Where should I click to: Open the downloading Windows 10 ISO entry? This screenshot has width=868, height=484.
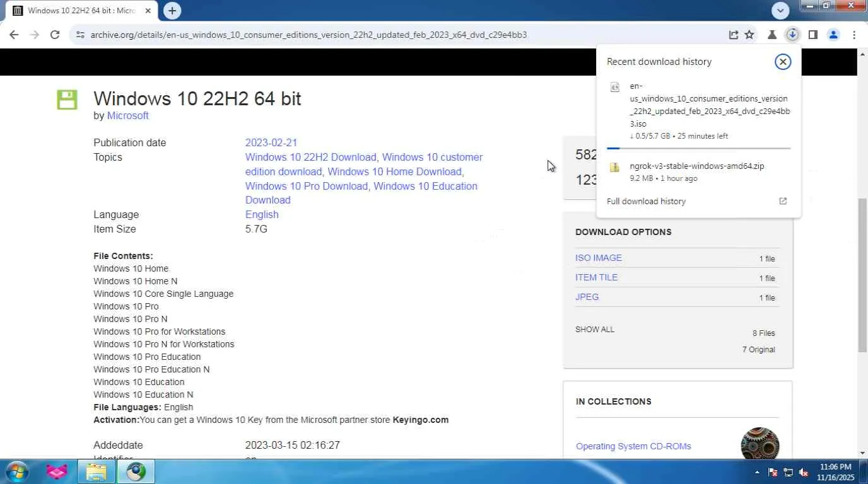(699, 111)
